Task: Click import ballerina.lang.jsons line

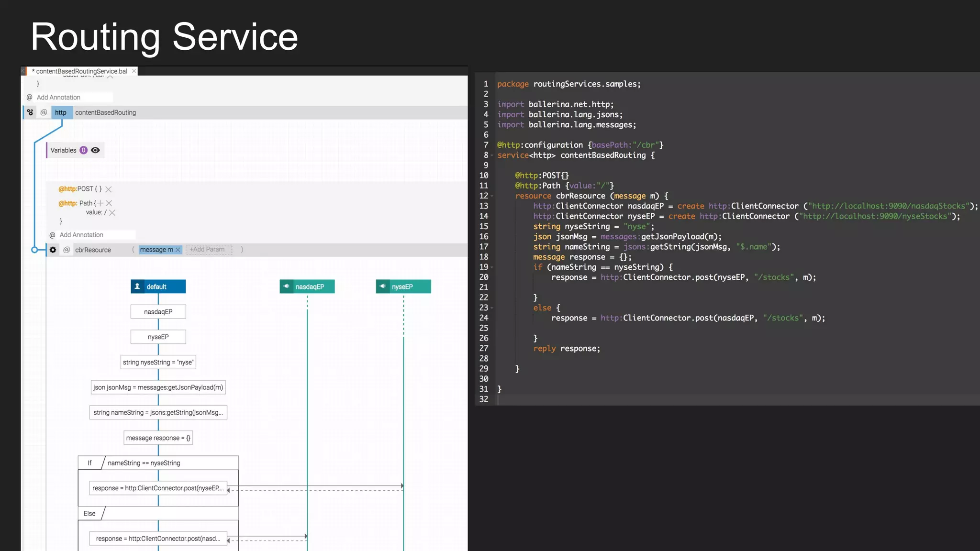Action: pyautogui.click(x=560, y=114)
